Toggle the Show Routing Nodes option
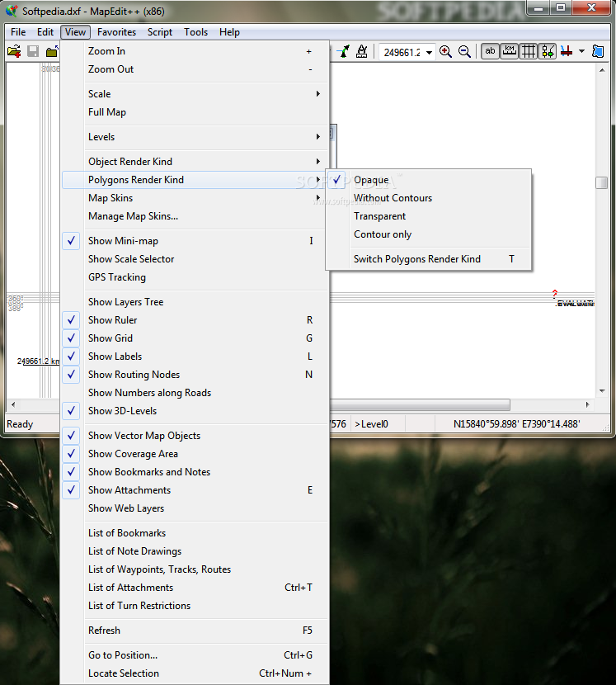Image resolution: width=616 pixels, height=685 pixels. pos(195,375)
